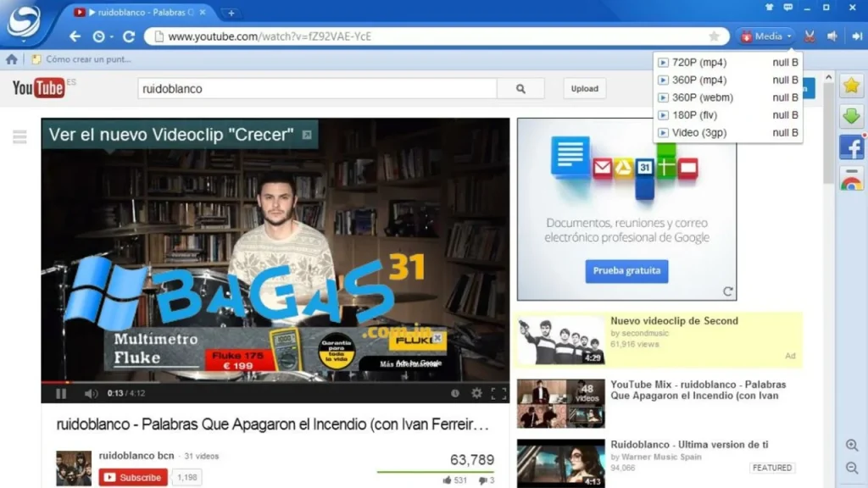
Task: Select 720P (mp4) from the Media list
Action: 698,63
